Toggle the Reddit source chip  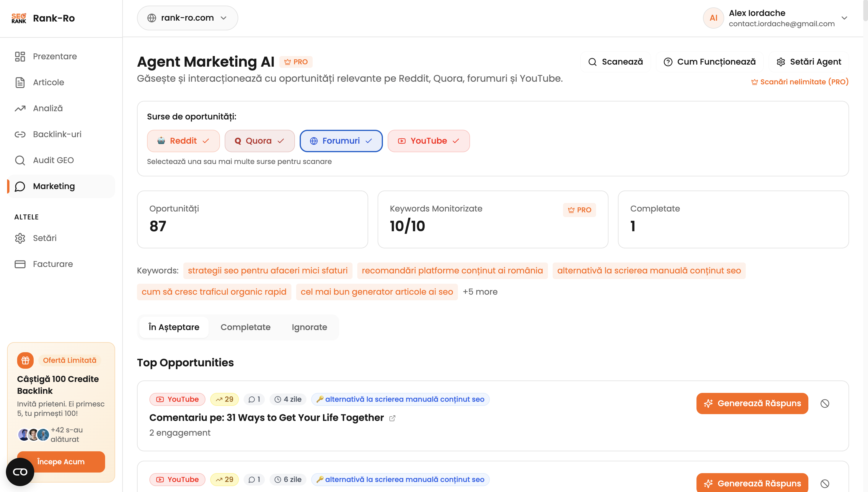(183, 141)
